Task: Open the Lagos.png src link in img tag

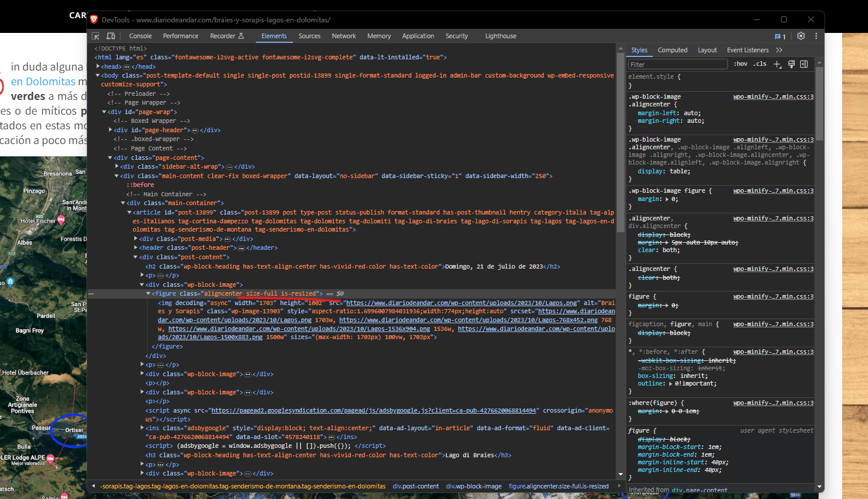Action: [462, 303]
